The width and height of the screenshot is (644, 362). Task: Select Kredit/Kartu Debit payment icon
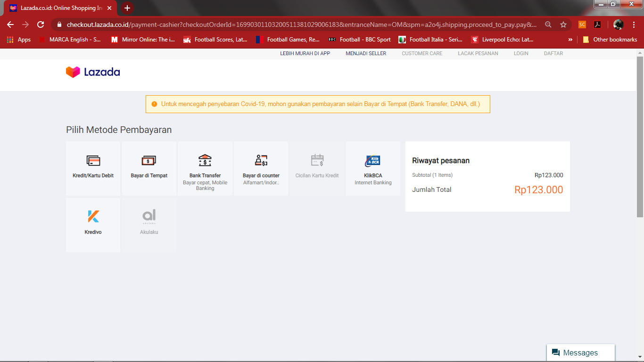coord(93,161)
